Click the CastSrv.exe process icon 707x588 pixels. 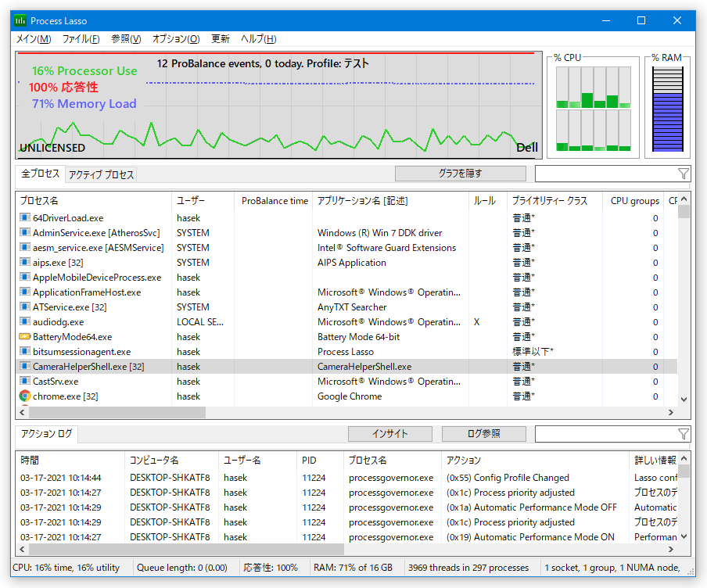pos(25,382)
